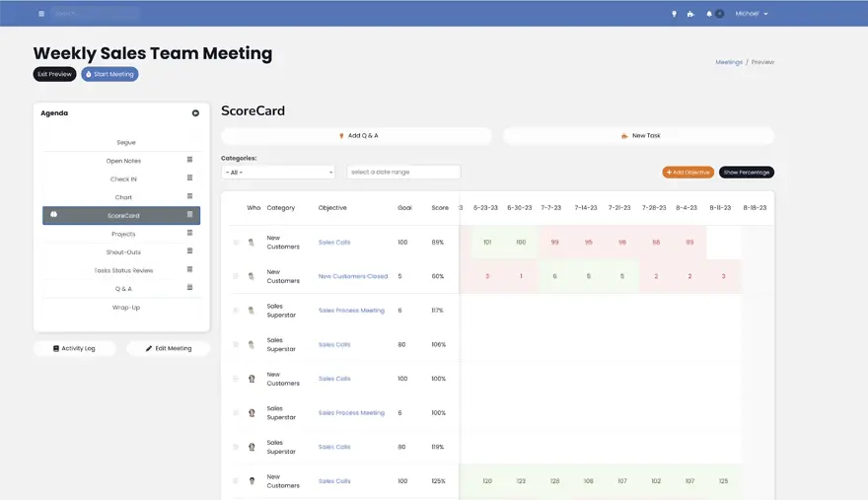
Task: Go to Wrap-Up agenda item
Action: (126, 308)
